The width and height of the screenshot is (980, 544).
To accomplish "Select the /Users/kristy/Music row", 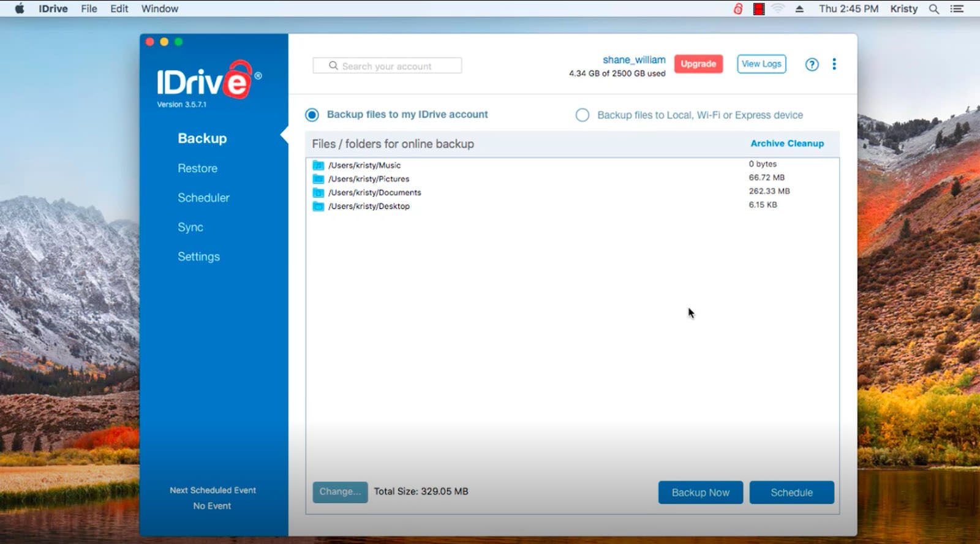I will pyautogui.click(x=573, y=165).
